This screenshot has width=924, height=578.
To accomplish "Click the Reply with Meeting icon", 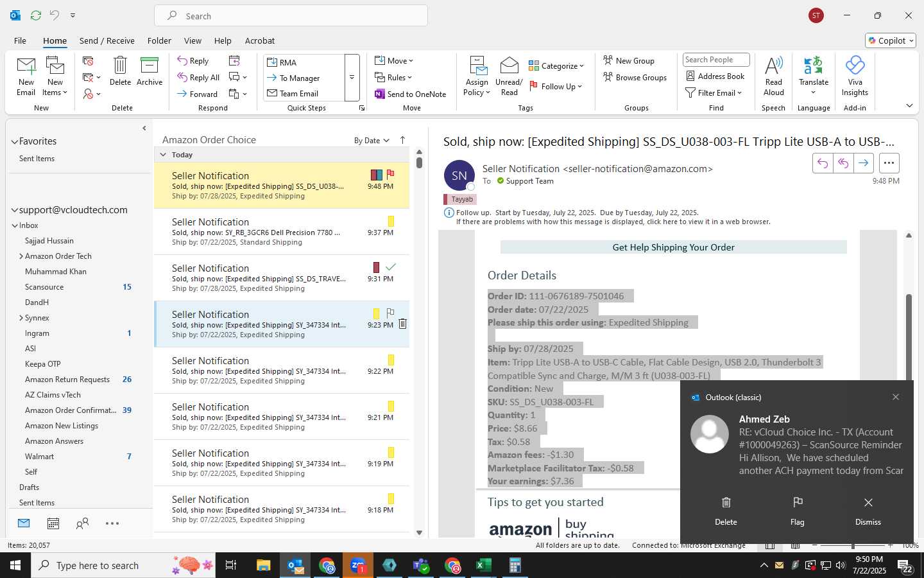I will tap(234, 61).
